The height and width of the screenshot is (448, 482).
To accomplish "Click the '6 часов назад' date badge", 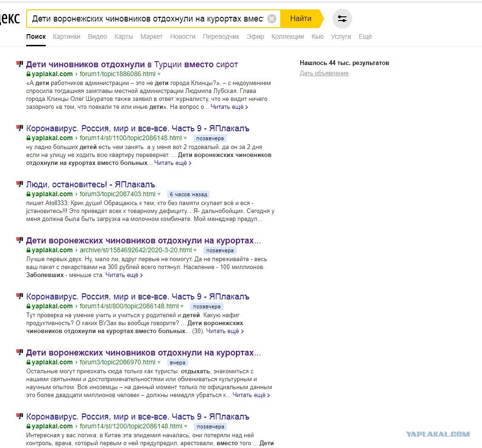I will (x=188, y=195).
